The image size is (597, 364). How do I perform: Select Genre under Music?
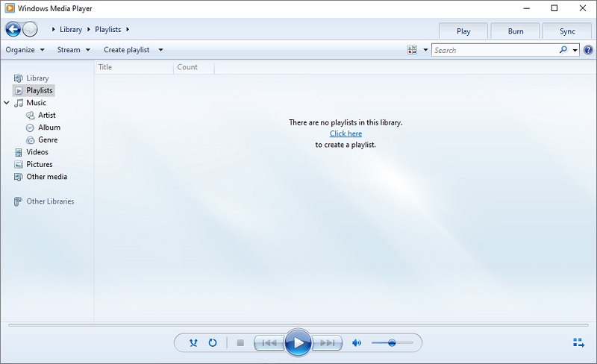pos(48,139)
